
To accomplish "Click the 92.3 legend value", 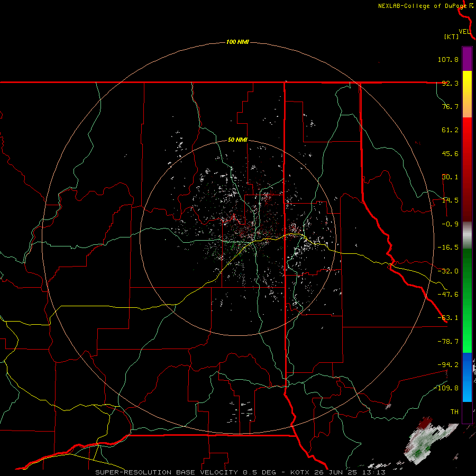I will click(450, 83).
